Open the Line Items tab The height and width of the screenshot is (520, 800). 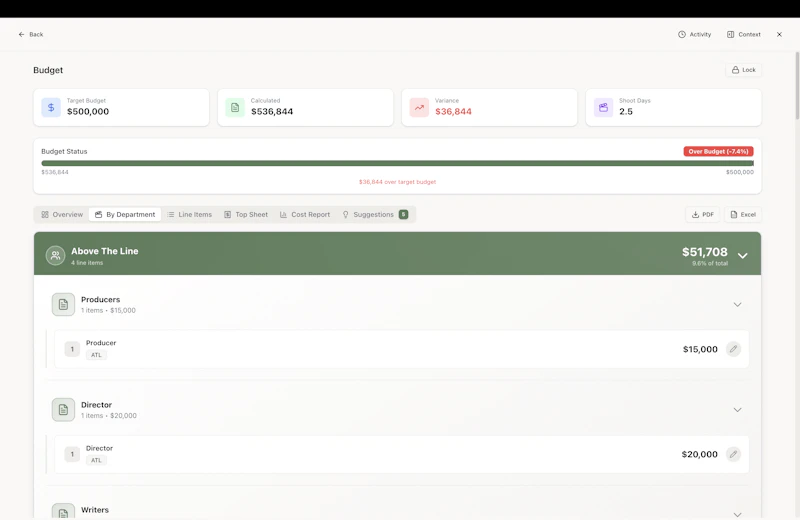click(189, 214)
